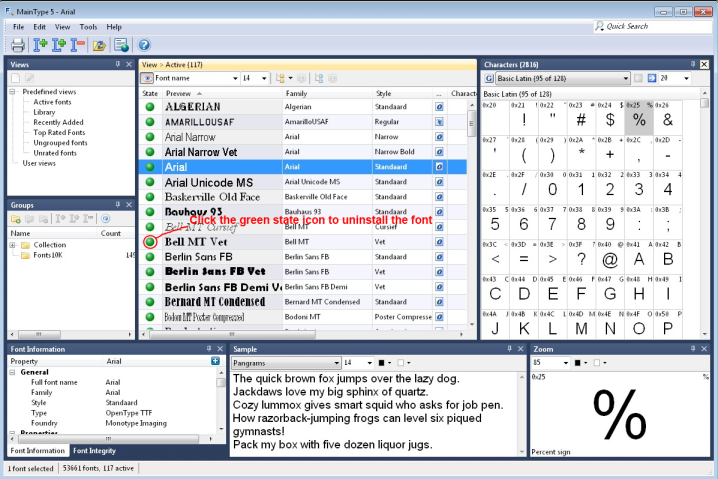
Task: Toggle green state icon for Bauhaus 93
Action: 150,212
